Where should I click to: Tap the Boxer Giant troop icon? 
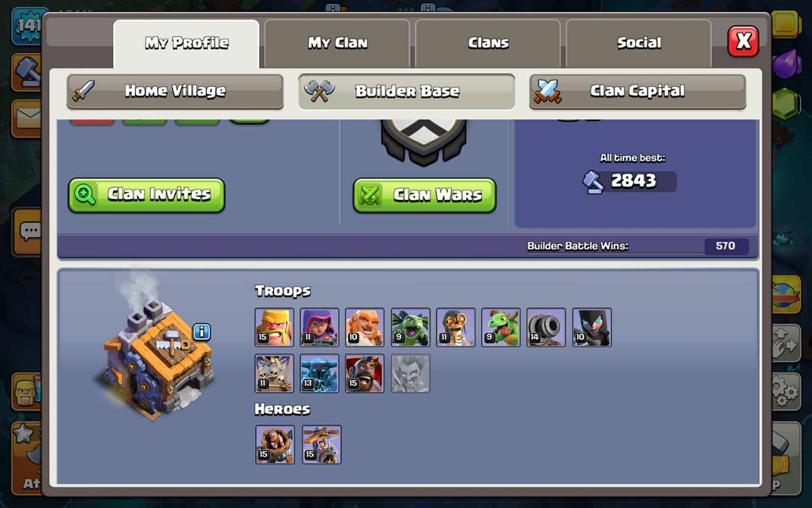[365, 327]
